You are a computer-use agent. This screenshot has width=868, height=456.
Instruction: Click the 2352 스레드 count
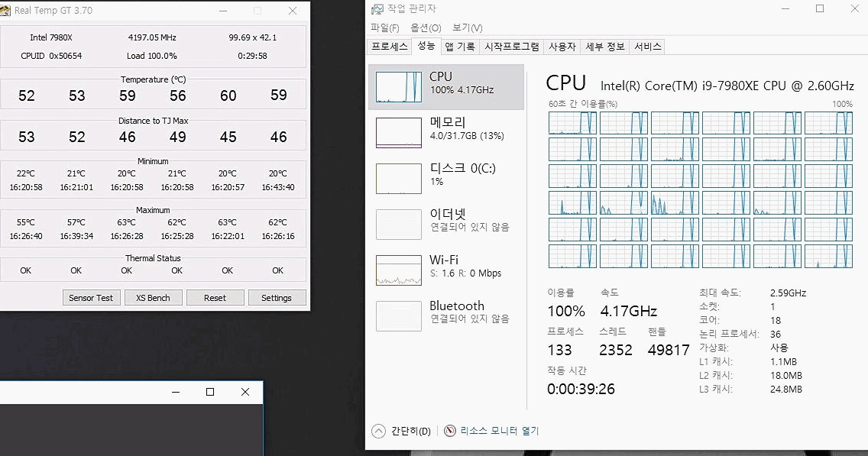(616, 350)
